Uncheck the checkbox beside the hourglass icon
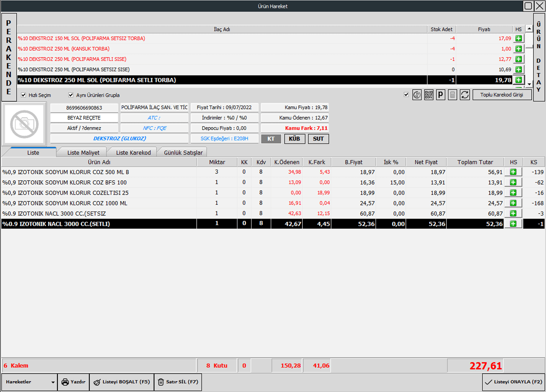Screen dimensions: 546x392 406,95
